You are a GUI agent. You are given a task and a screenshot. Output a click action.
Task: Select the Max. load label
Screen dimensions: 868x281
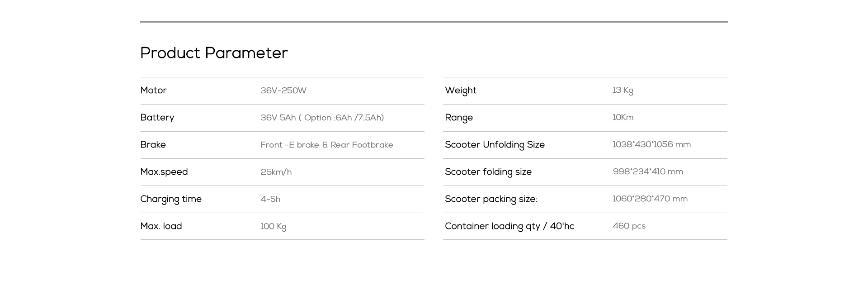[x=161, y=226]
